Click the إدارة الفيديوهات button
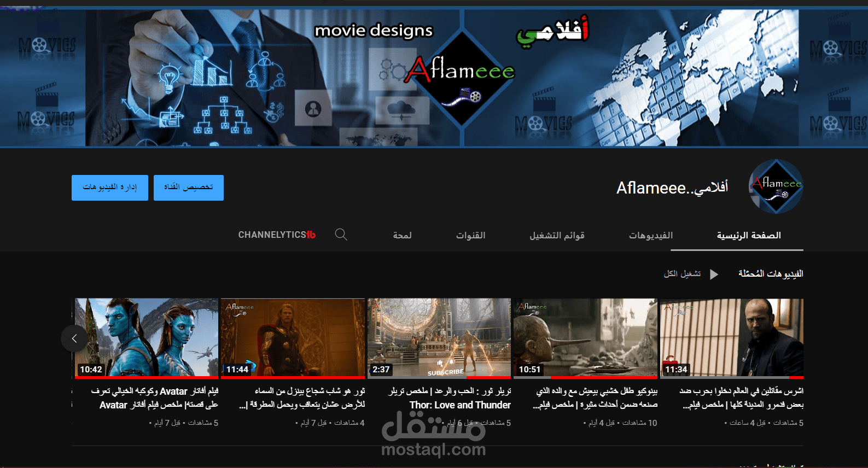This screenshot has height=468, width=868. pos(110,188)
